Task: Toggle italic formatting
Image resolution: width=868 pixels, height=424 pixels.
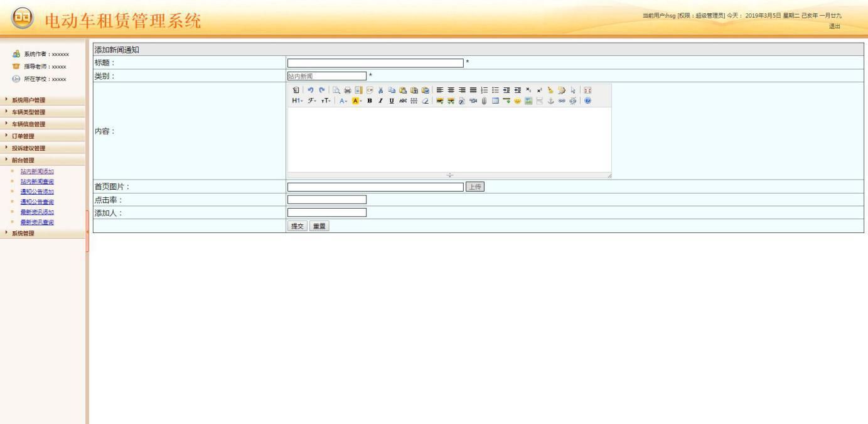Action: pos(380,101)
